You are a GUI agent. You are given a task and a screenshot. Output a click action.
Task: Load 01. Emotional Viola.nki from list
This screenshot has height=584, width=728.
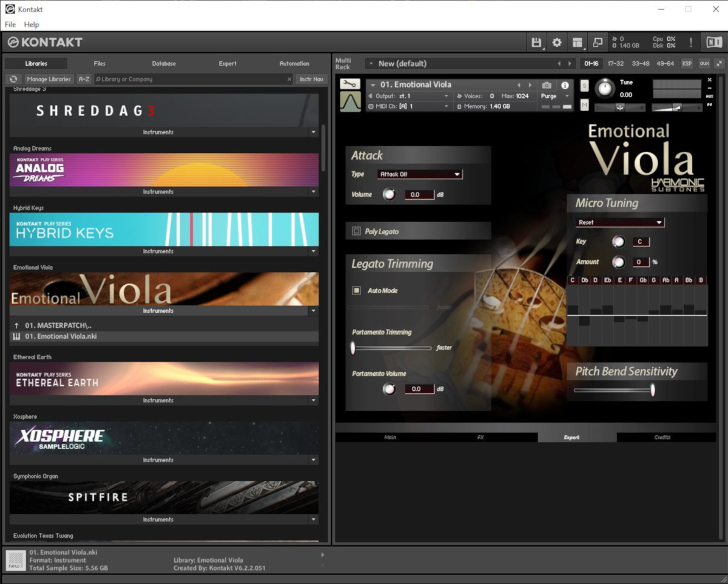pos(164,336)
